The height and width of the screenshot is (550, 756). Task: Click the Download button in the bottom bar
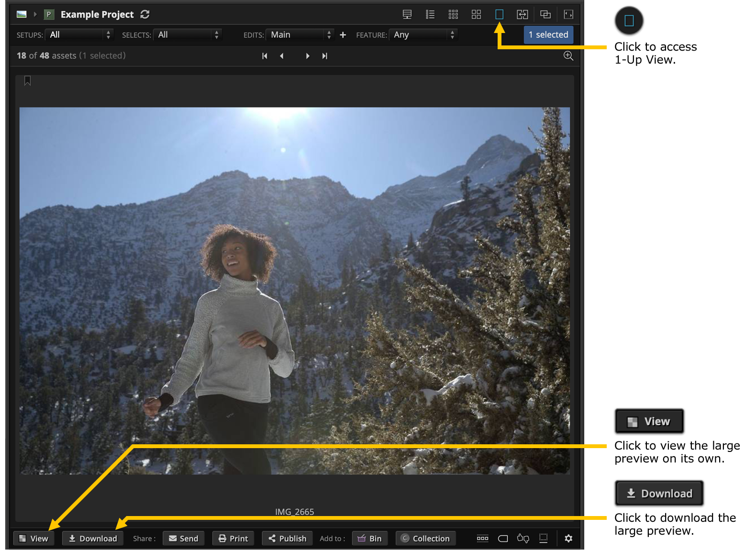93,539
